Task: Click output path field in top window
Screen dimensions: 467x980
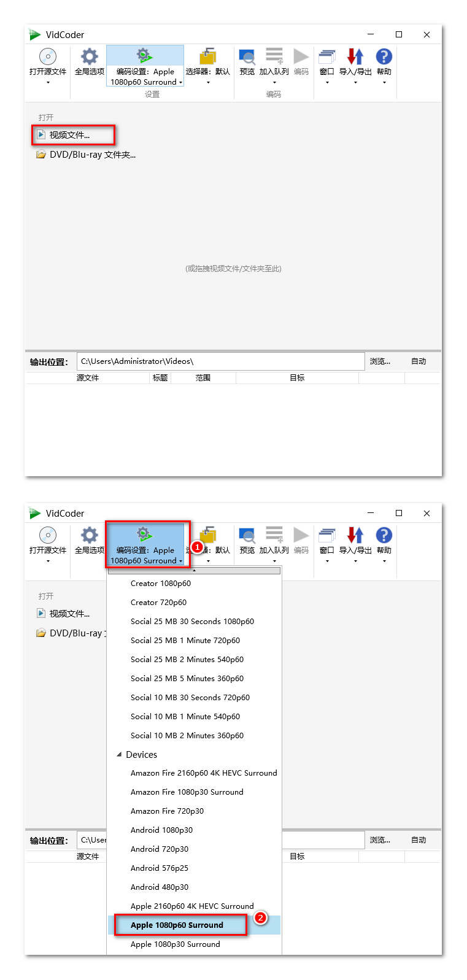Action: [x=221, y=361]
